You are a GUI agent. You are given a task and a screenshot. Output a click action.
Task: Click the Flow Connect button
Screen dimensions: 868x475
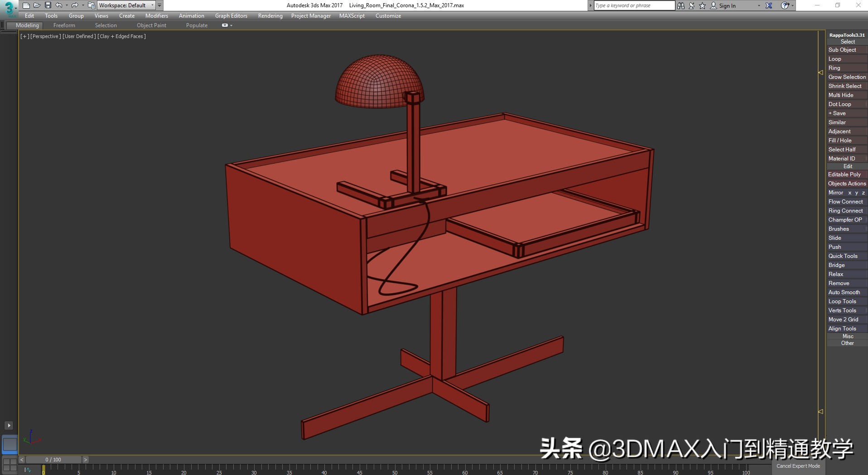[x=847, y=202]
